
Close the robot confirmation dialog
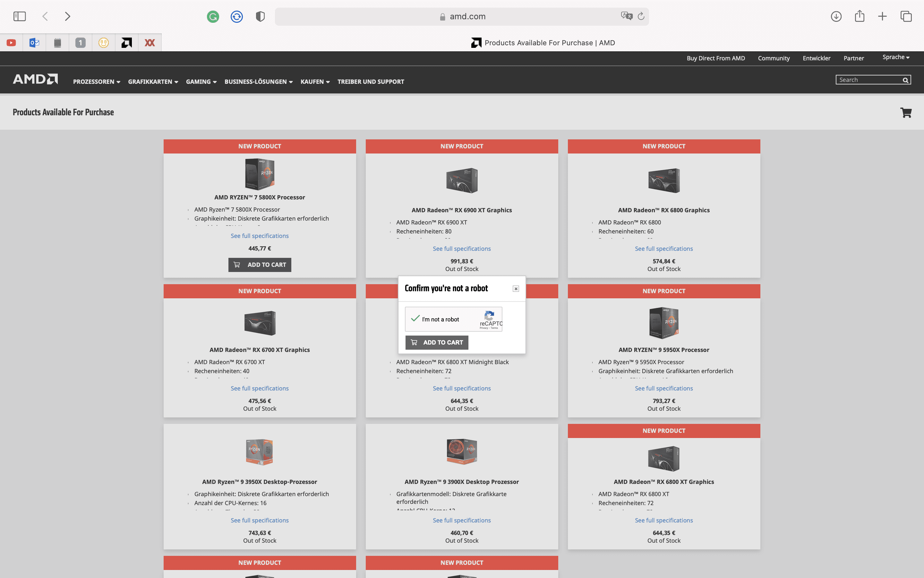point(516,289)
